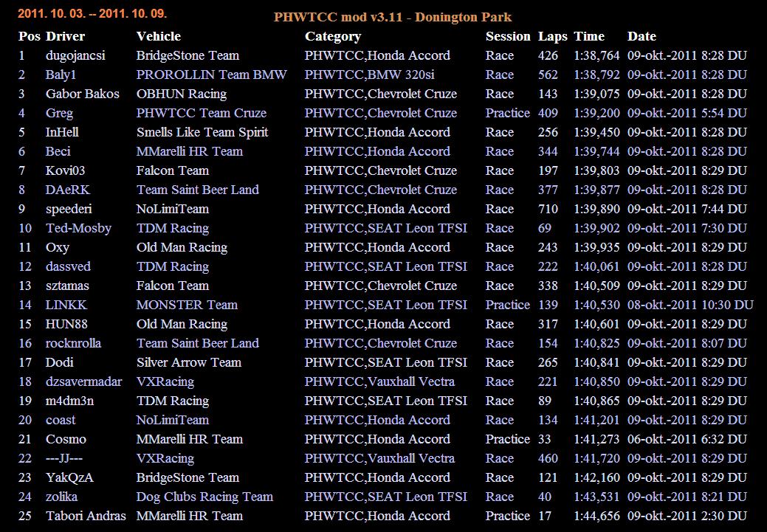The image size is (767, 532).
Task: Select driver name LINKK
Action: (x=66, y=305)
